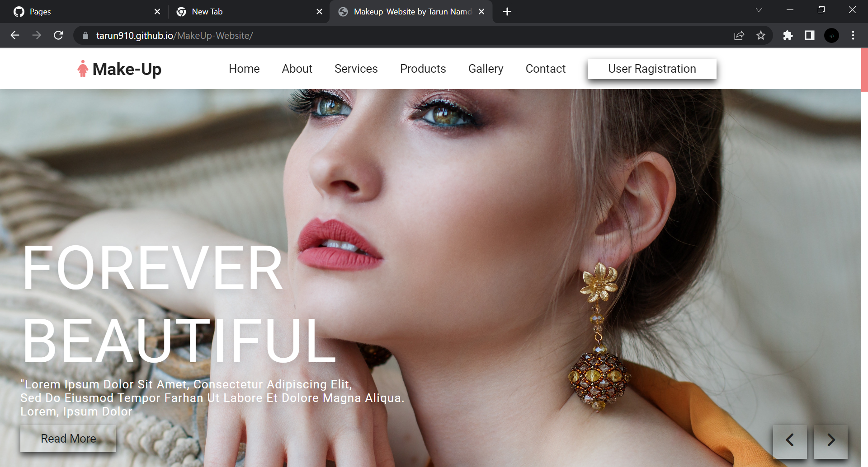Open the Chrome profile avatar
The height and width of the screenshot is (467, 868).
831,35
